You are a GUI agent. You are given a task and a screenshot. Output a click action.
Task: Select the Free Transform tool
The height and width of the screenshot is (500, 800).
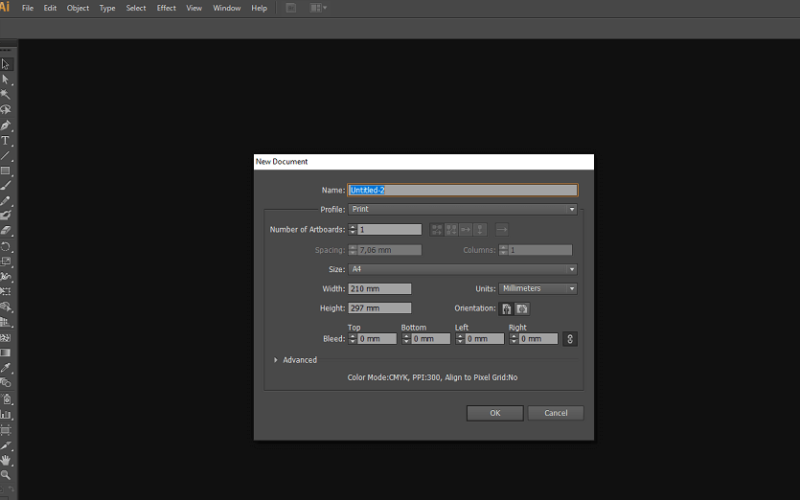pos(6,291)
